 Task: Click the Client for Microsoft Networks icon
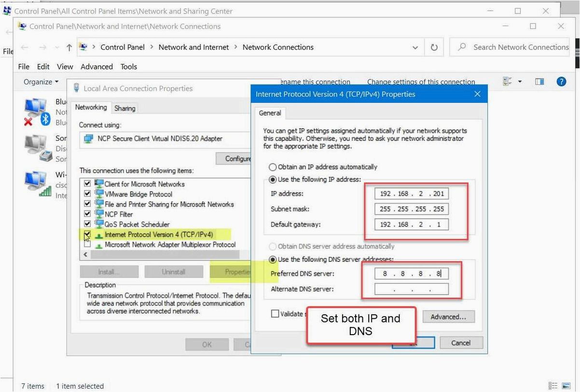pyautogui.click(x=99, y=184)
